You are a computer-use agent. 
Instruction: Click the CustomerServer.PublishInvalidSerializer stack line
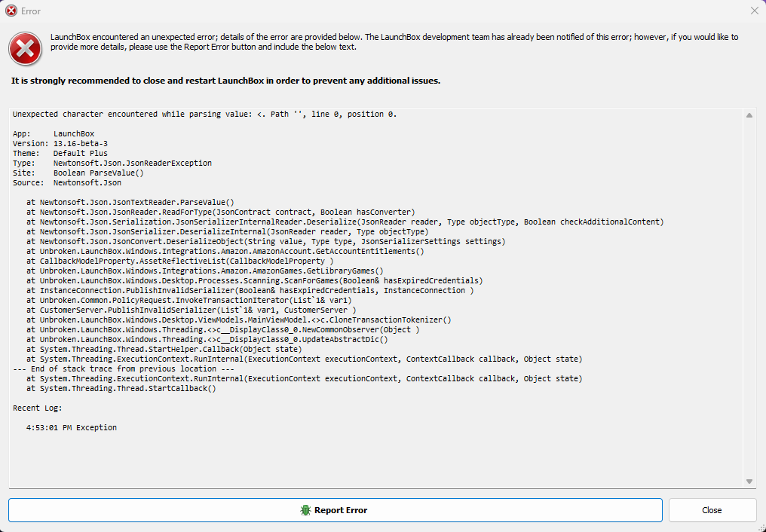(x=191, y=310)
